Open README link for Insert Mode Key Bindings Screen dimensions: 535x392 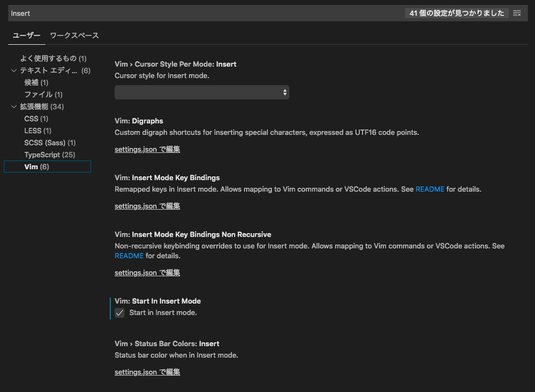pos(430,189)
